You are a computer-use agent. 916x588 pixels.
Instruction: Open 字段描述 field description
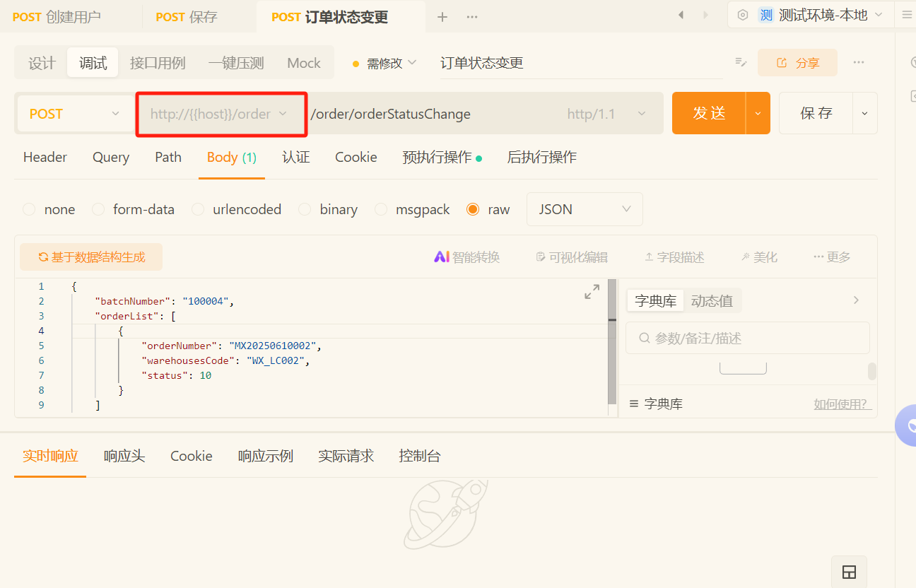point(674,257)
